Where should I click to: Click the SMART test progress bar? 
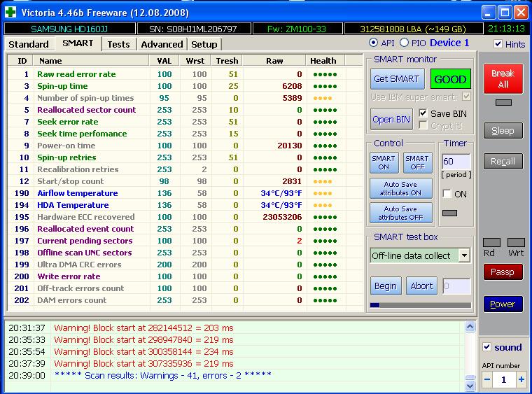coord(420,305)
